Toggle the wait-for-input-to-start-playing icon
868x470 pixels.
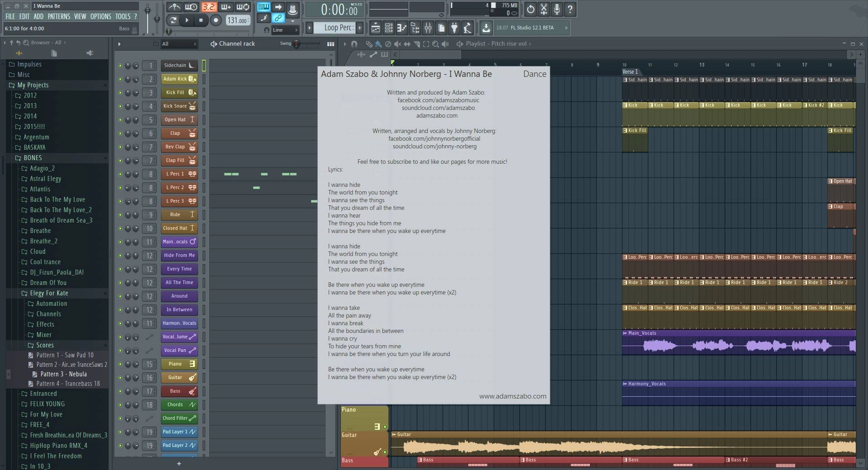point(191,7)
